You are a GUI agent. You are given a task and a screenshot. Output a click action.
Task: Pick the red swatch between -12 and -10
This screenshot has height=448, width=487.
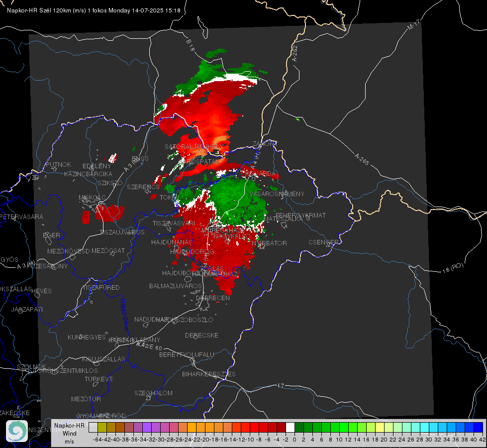point(245,427)
